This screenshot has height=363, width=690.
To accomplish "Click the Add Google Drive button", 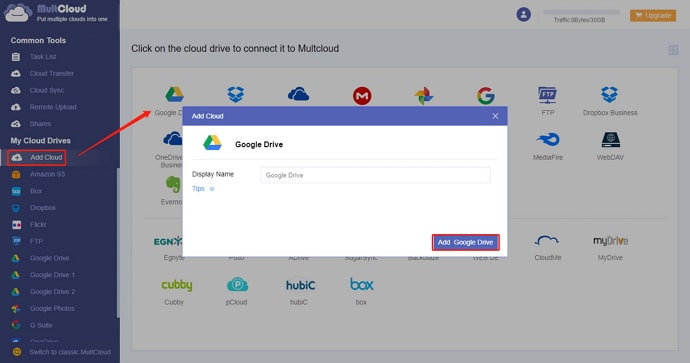I will [466, 242].
